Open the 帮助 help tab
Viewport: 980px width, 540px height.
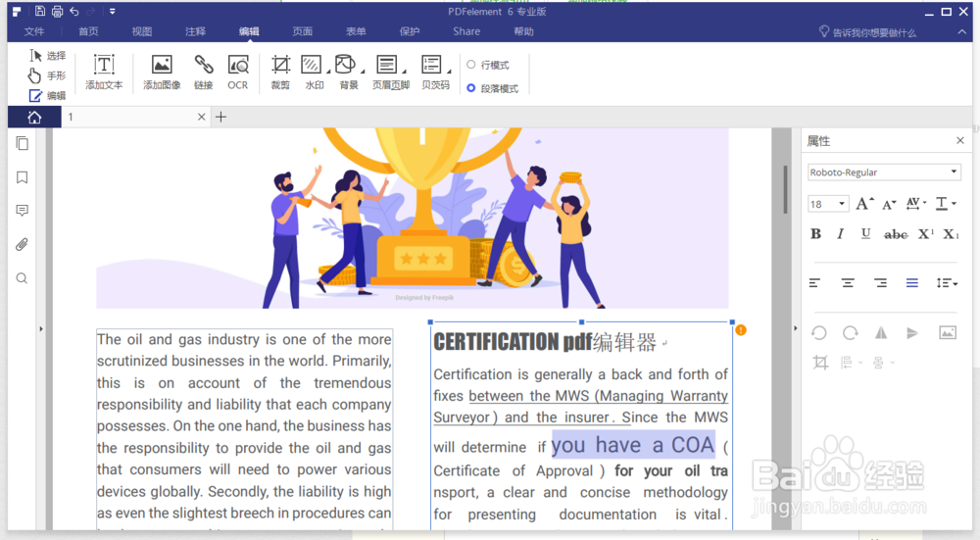pyautogui.click(x=523, y=31)
